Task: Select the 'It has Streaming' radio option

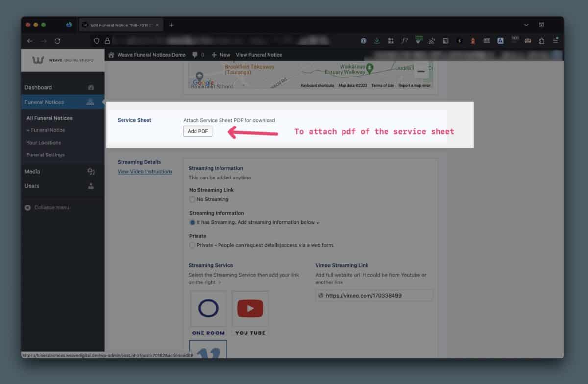Action: (192, 222)
